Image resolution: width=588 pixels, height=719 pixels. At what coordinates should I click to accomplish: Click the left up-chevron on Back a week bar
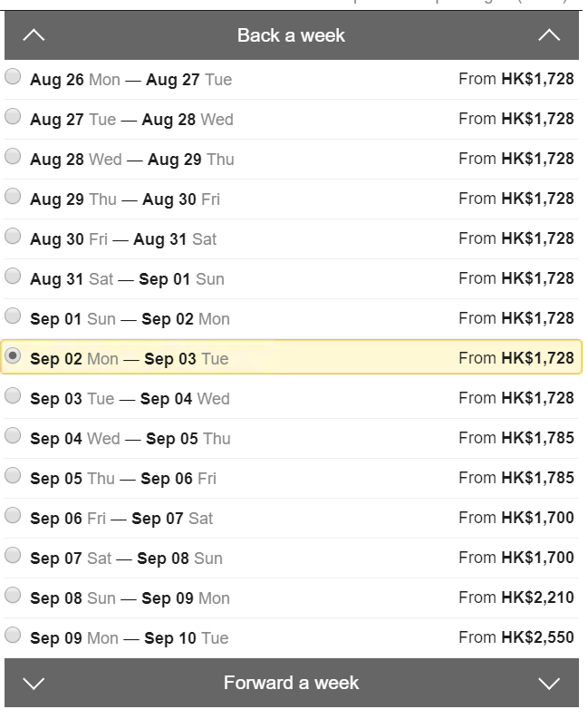34,35
